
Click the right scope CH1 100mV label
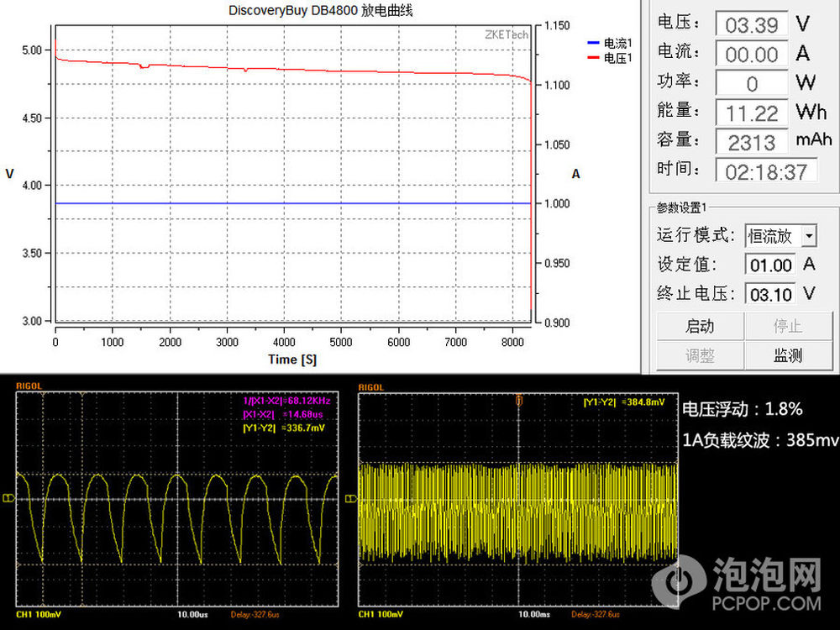381,615
